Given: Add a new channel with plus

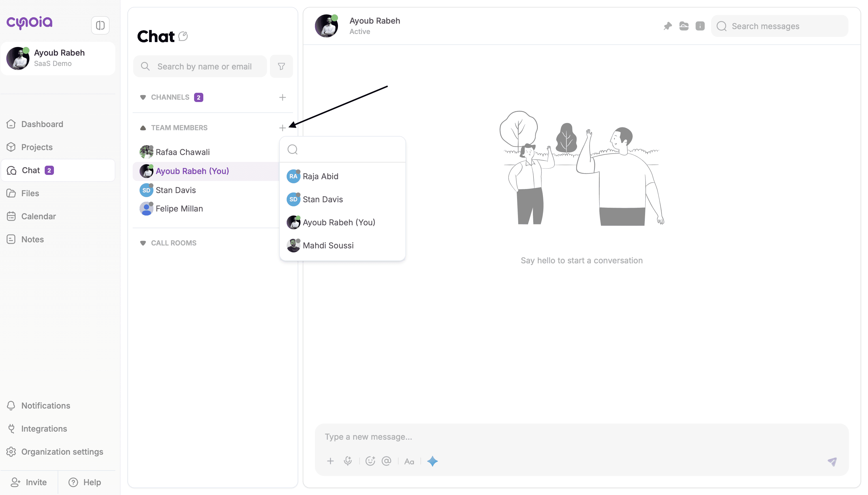Looking at the screenshot, I should pyautogui.click(x=282, y=98).
